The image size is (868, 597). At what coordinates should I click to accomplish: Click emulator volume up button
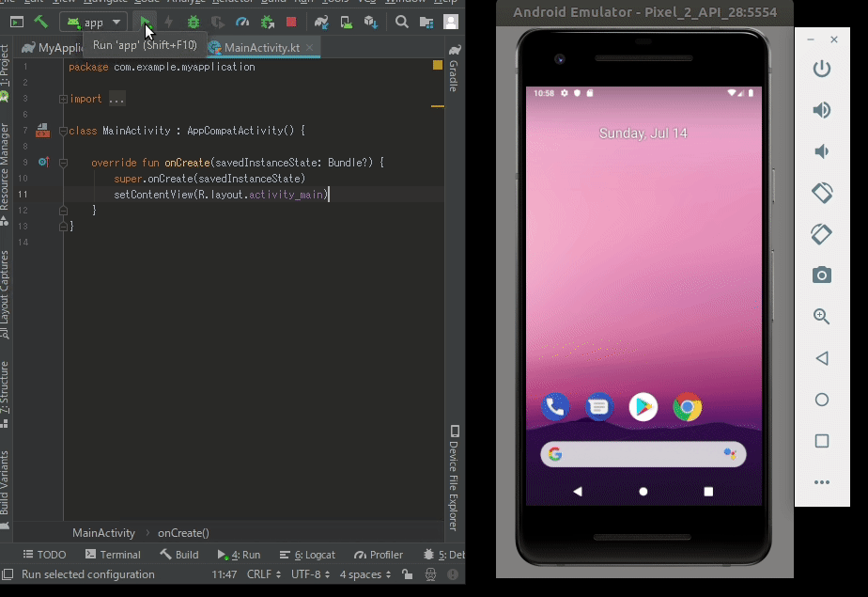coord(822,110)
